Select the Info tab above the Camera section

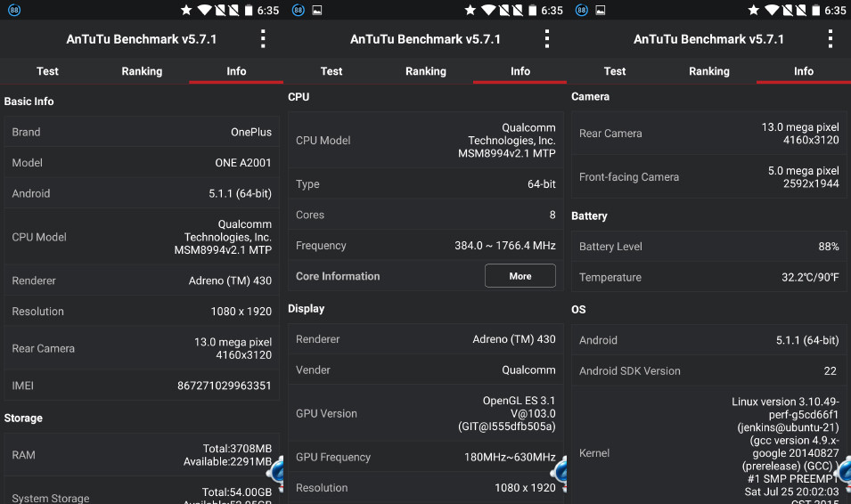(804, 71)
